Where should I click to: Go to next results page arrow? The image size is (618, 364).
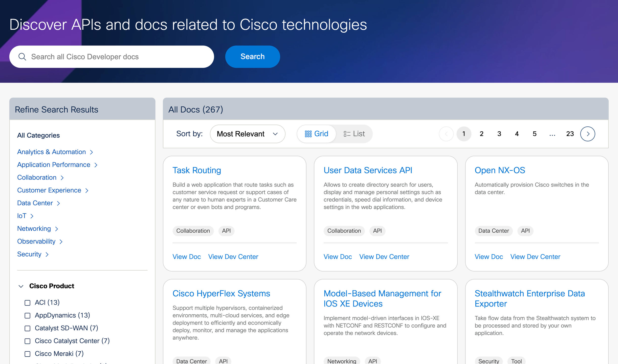coord(587,134)
